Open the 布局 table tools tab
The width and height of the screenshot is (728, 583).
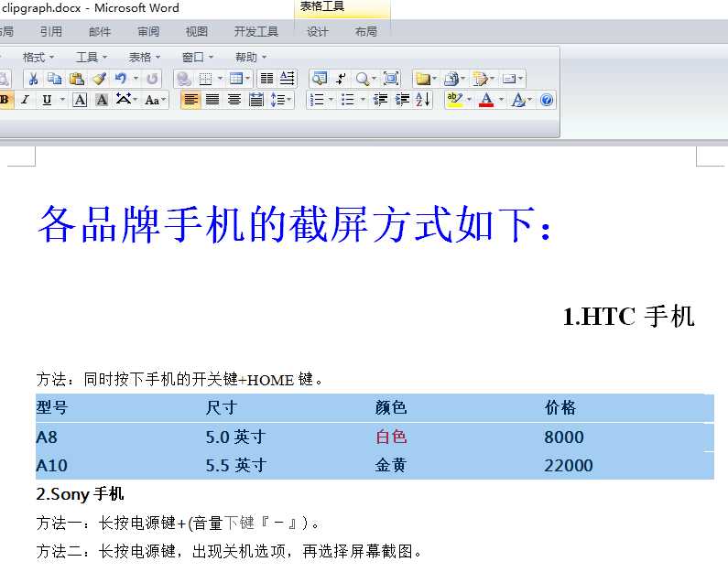(365, 31)
